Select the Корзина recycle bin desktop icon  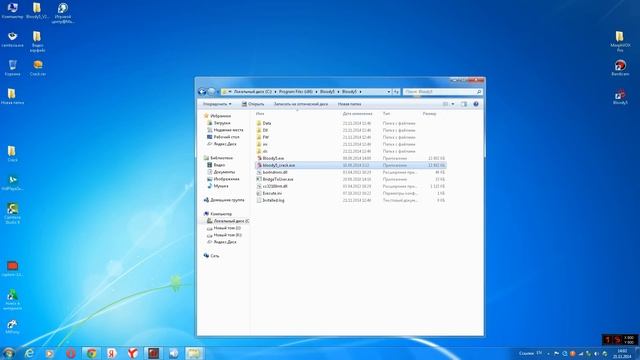tap(12, 68)
